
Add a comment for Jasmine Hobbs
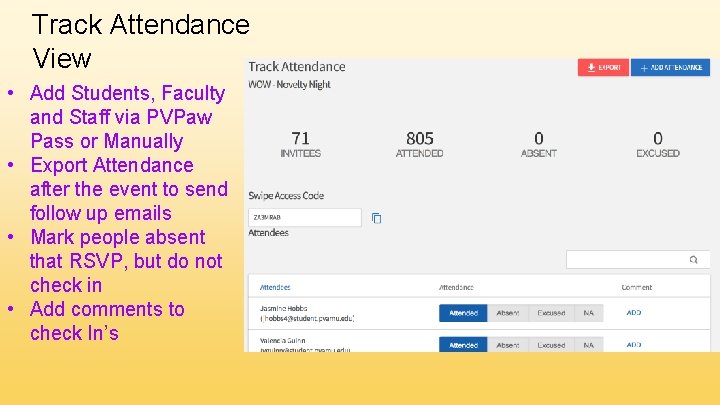633,313
